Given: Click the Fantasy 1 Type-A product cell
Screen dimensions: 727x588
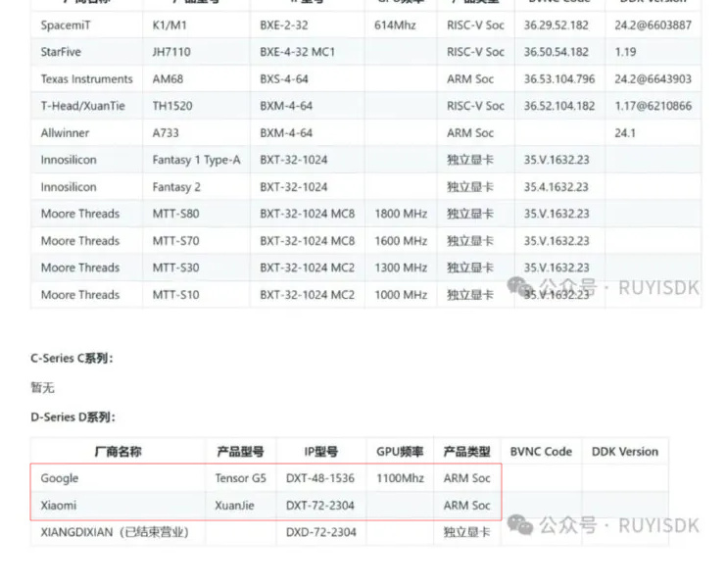Looking at the screenshot, I should coord(197,160).
